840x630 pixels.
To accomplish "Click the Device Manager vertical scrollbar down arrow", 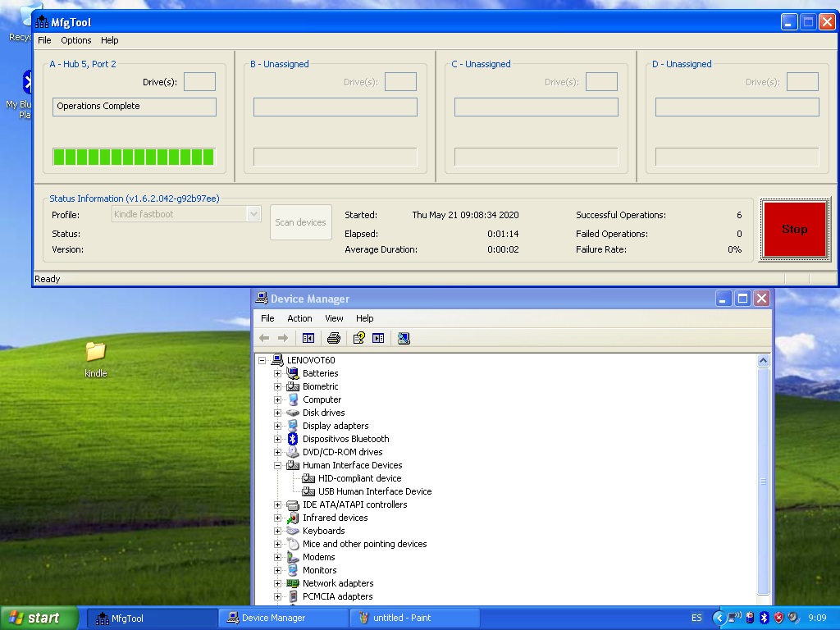I will pyautogui.click(x=764, y=600).
